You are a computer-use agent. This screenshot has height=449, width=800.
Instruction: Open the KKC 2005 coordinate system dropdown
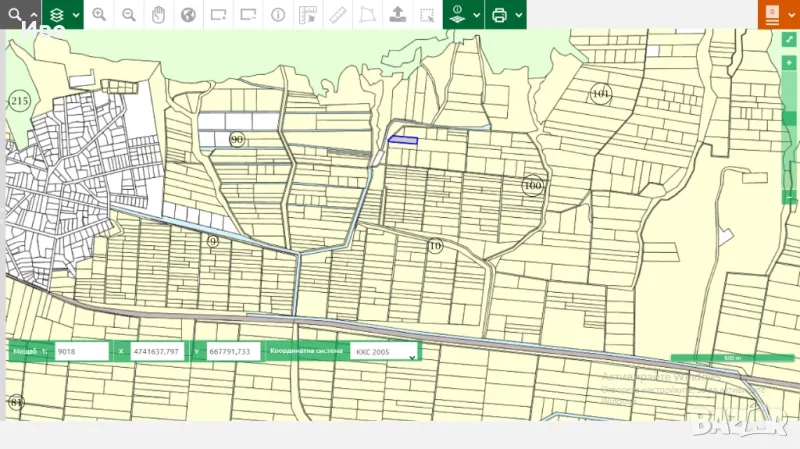click(x=384, y=352)
